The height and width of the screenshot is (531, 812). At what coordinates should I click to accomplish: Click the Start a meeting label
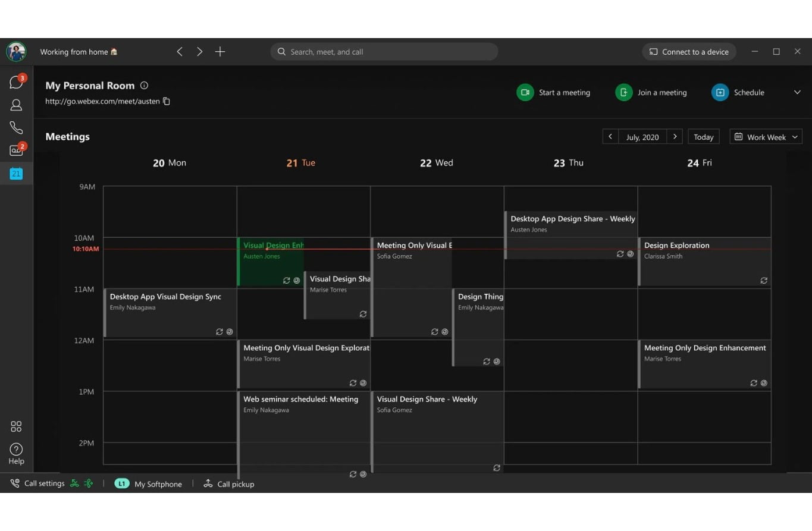pyautogui.click(x=565, y=92)
